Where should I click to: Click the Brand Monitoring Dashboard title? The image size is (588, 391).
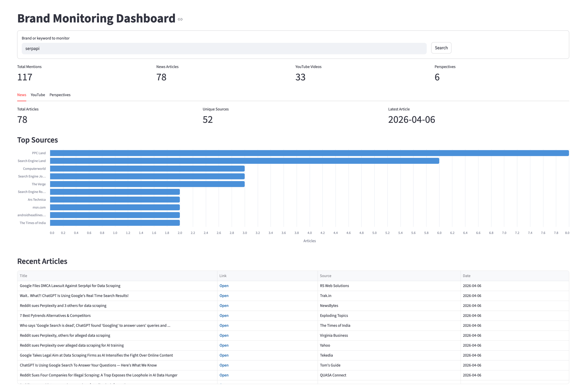click(96, 19)
